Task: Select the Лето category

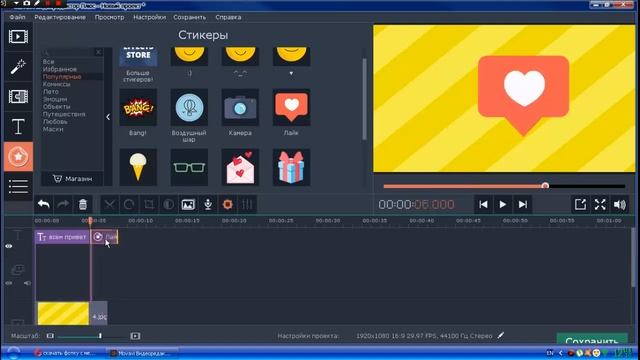Action: click(51, 92)
